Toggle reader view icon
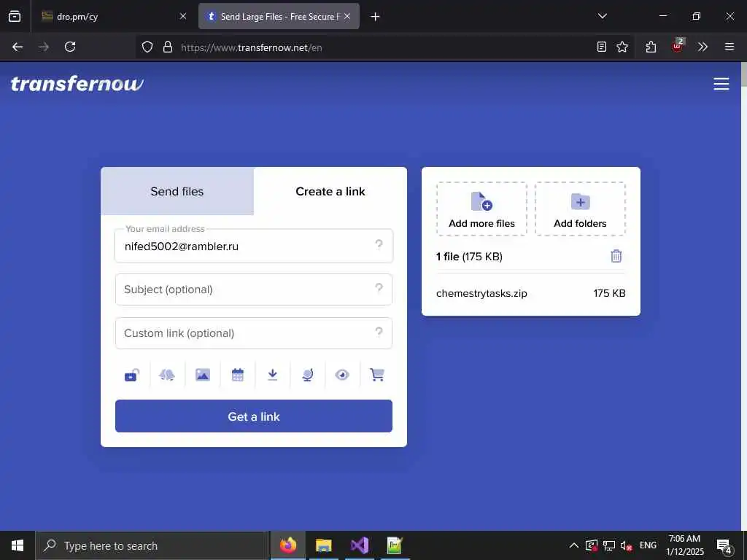Screen dimensions: 747x560 [x=602, y=47]
